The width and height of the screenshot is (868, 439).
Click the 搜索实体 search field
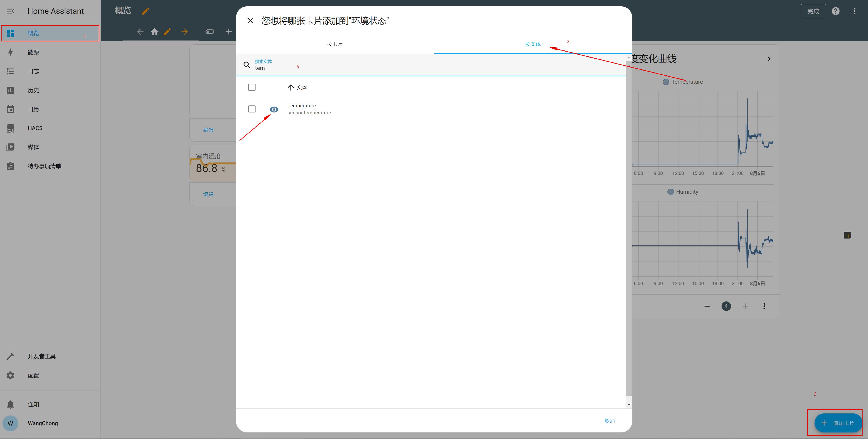431,65
